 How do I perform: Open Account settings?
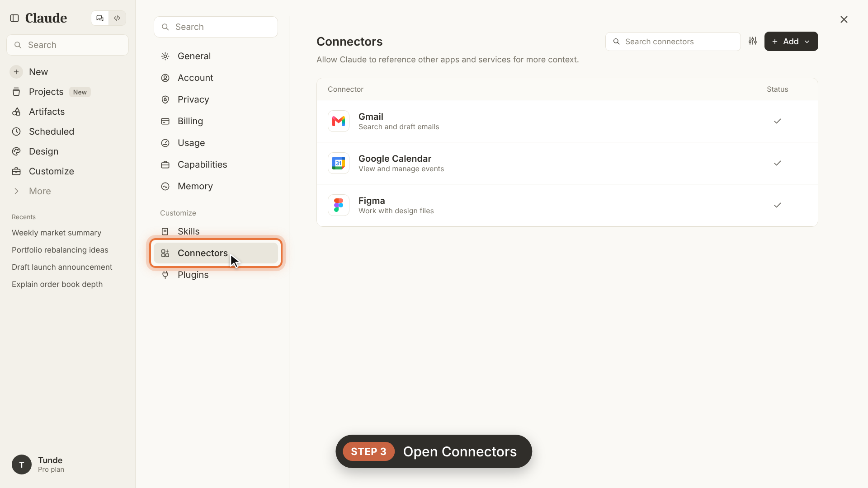pos(216,78)
